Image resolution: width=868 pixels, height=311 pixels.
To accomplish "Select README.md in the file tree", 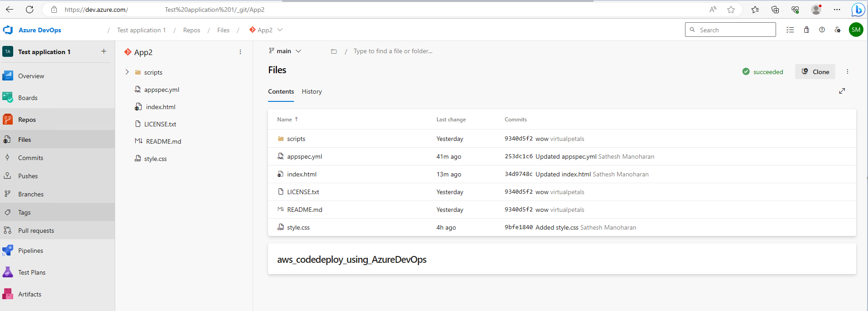I will click(163, 141).
